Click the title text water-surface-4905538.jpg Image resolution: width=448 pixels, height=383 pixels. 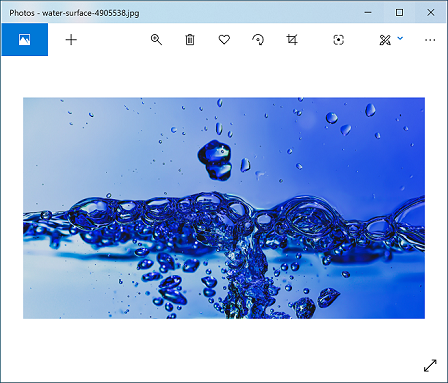tap(91, 13)
